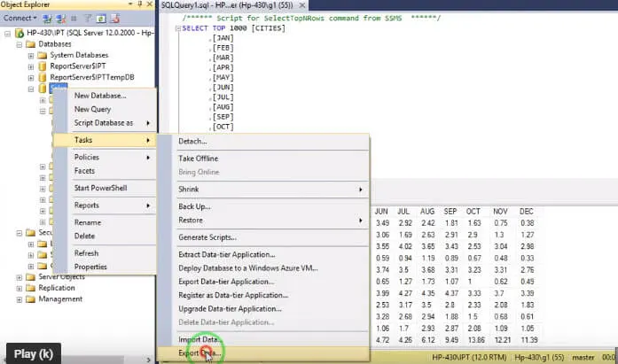Click the Replication folder icon
Viewport: 618px width, 364px height.
tap(30, 288)
